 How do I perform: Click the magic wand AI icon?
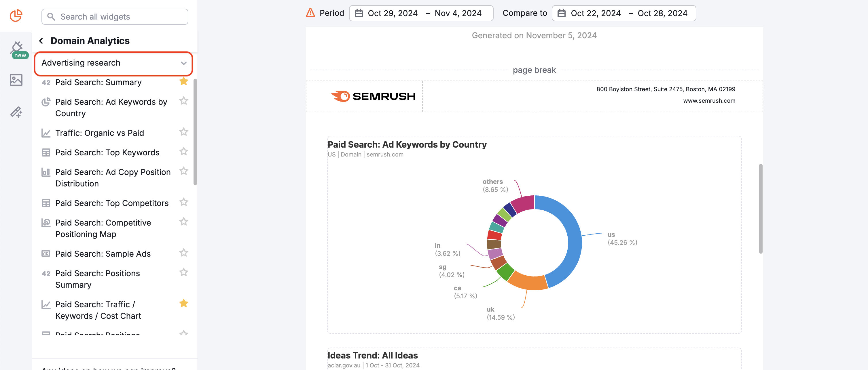tap(16, 112)
